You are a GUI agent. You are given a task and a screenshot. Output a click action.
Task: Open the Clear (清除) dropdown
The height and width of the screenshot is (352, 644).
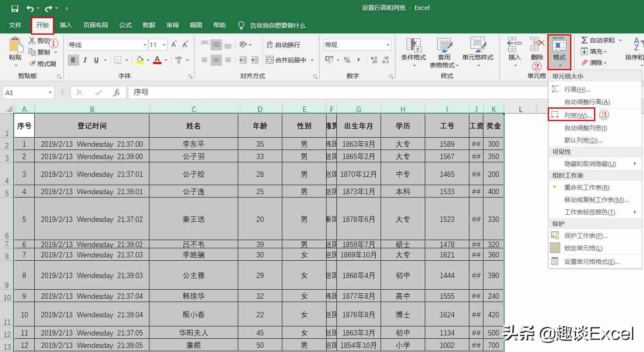[x=594, y=62]
